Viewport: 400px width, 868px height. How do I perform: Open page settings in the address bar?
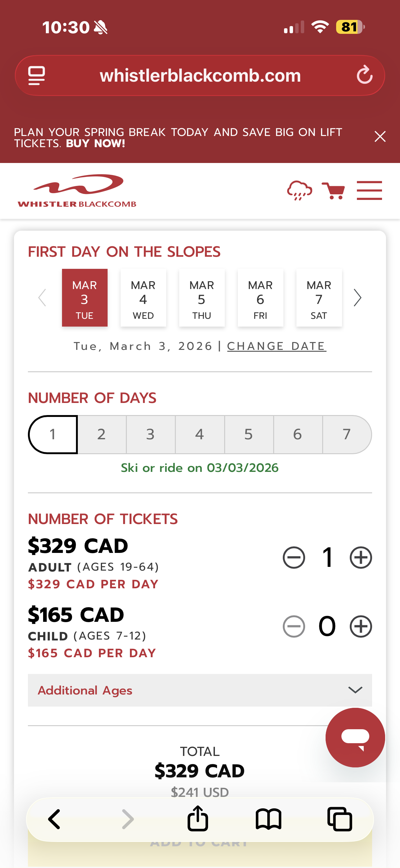point(36,75)
